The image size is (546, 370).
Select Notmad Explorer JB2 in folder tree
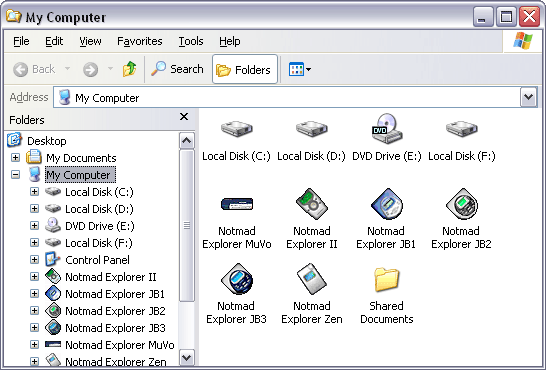pos(115,311)
